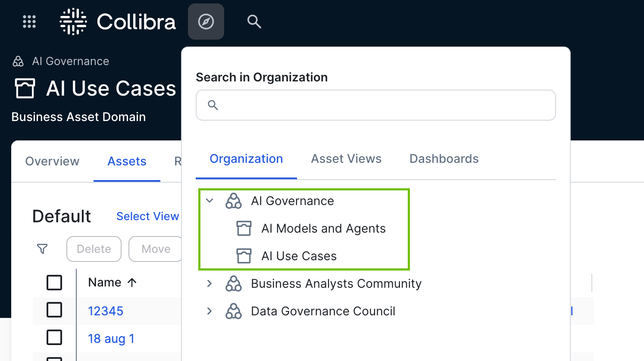Toggle the select-all checkbox beside Name

[x=54, y=283]
